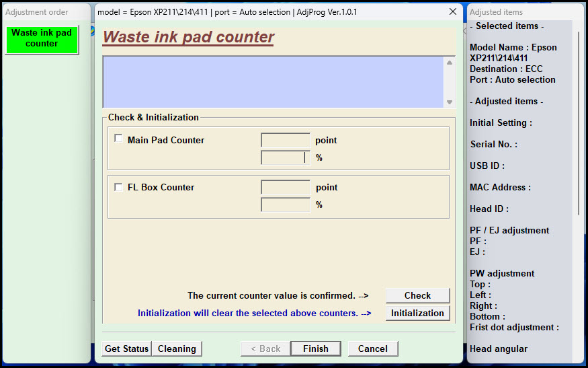
Task: Click the AdjProg dialog title bar
Action: coord(269,12)
